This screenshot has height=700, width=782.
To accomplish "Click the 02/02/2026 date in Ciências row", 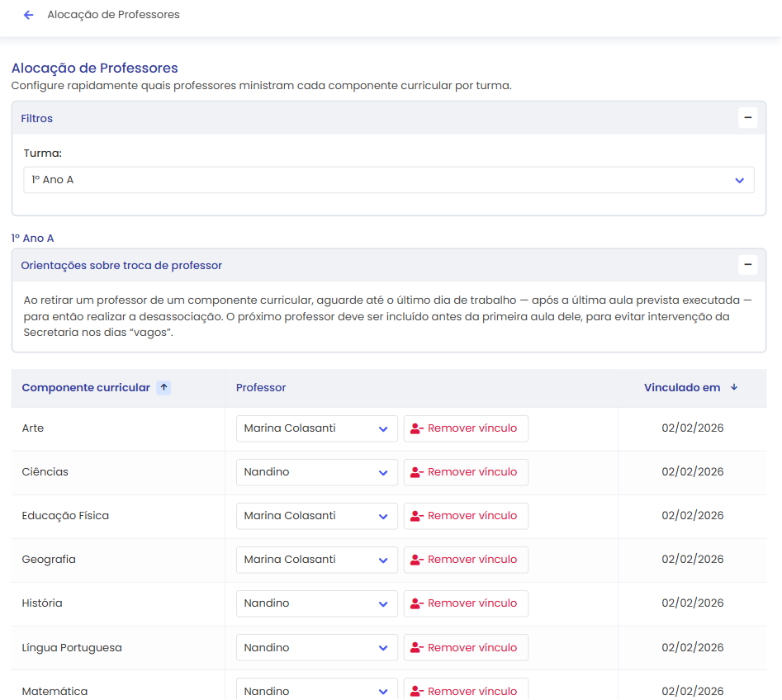I will point(692,471).
